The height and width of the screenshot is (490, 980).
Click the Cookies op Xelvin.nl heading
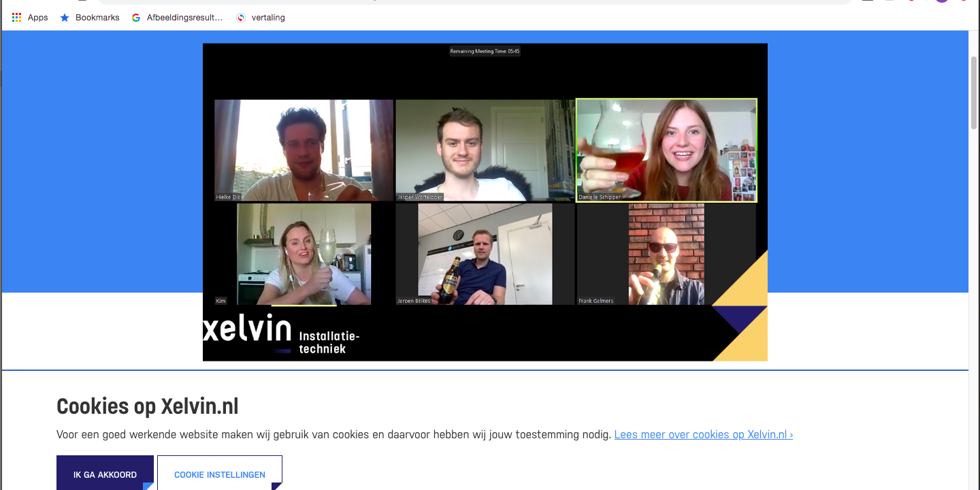pyautogui.click(x=148, y=406)
